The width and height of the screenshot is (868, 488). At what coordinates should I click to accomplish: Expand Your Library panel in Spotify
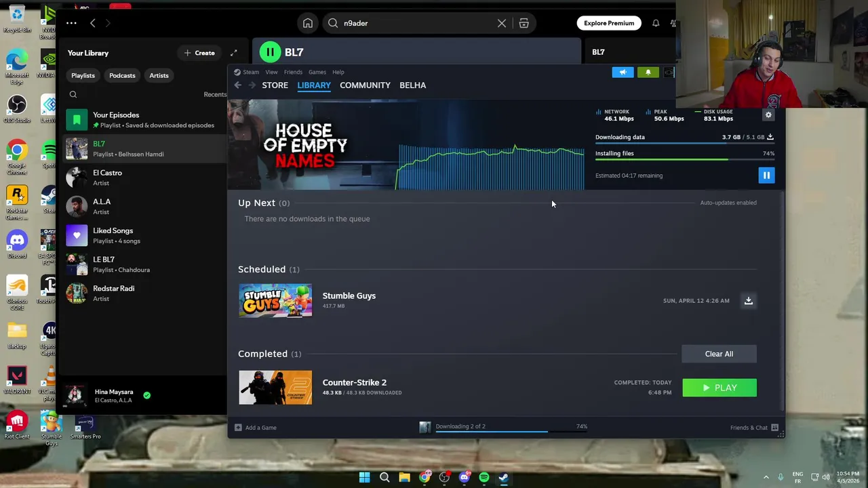pos(233,53)
